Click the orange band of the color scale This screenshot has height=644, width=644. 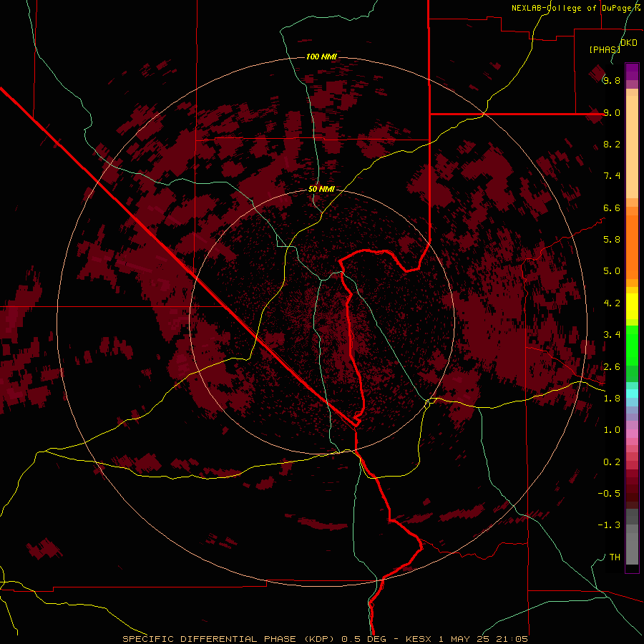pos(632,247)
